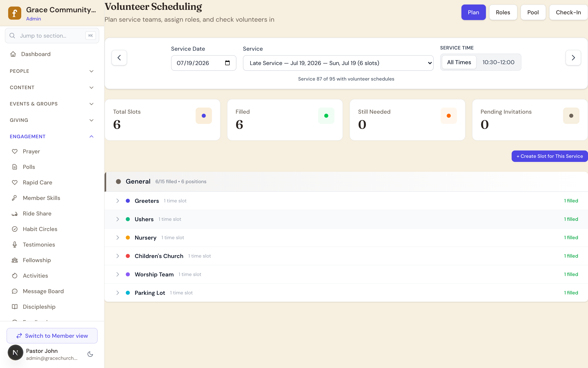Open Testimonies microphone icon
Screen dimensions: 588x368
15,245
